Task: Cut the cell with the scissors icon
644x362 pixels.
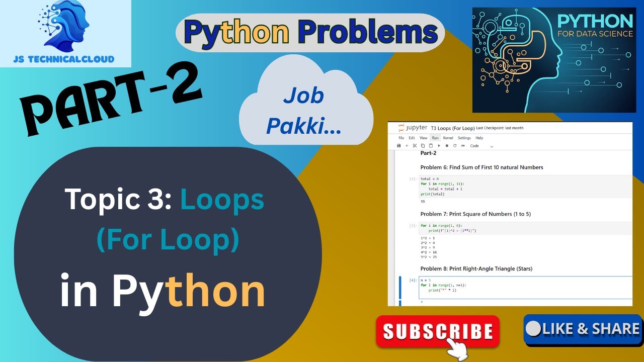Action: 415,146
